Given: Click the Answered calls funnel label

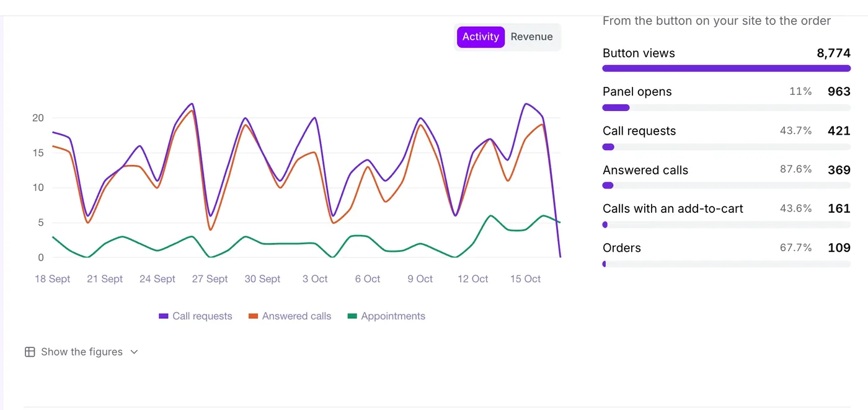Looking at the screenshot, I should 645,170.
